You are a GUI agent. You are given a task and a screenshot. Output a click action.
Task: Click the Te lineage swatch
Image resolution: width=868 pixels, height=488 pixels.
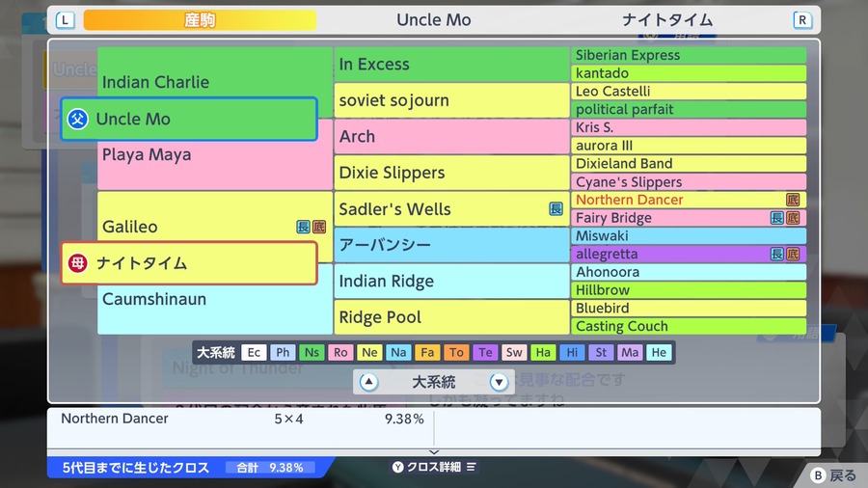point(485,352)
